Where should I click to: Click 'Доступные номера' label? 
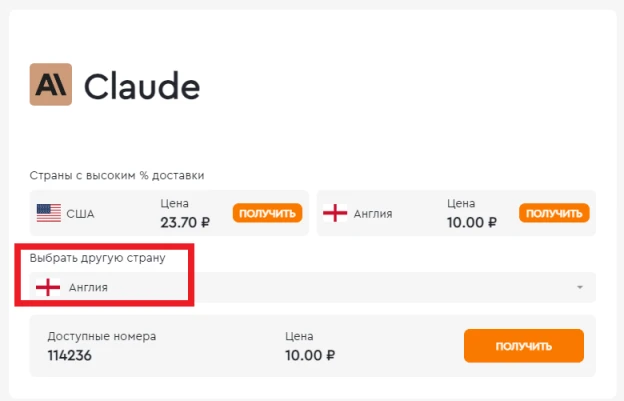point(102,337)
